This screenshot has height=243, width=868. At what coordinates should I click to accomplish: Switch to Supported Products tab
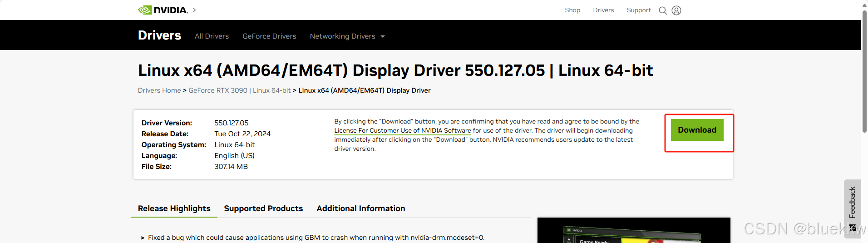click(263, 208)
